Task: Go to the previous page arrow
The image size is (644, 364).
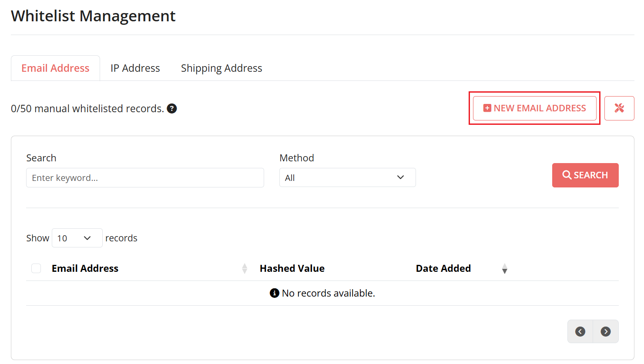Action: [x=580, y=331]
